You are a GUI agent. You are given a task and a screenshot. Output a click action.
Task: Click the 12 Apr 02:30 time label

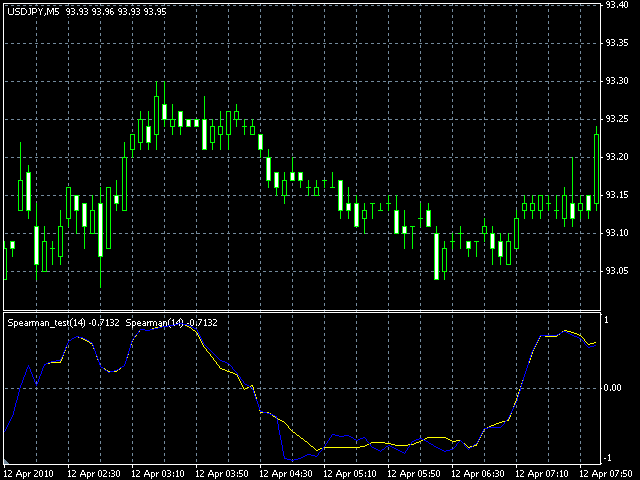click(93, 474)
